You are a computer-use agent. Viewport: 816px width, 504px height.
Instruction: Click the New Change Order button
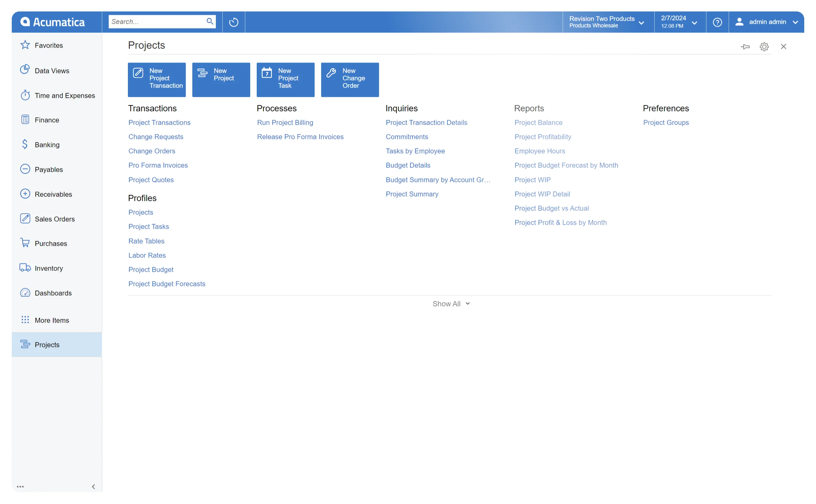pos(350,80)
